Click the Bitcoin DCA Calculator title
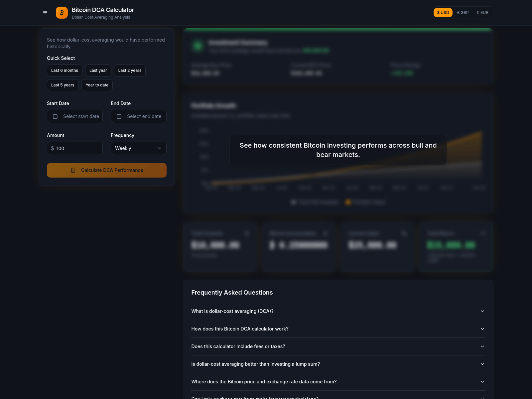This screenshot has height=399, width=532. [103, 10]
